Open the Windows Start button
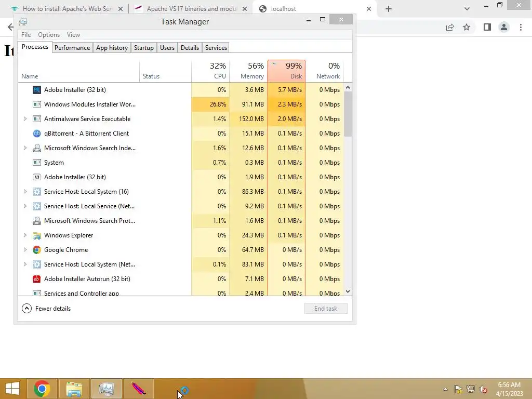The height and width of the screenshot is (399, 532). [12, 389]
